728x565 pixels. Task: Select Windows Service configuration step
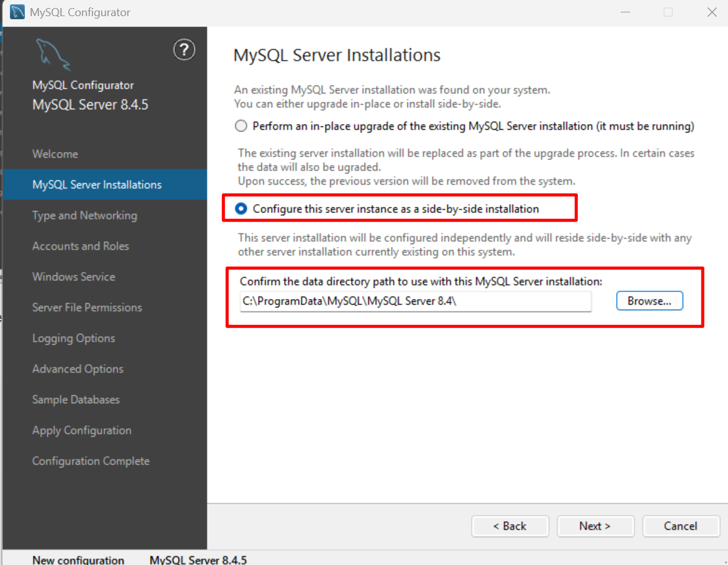pyautogui.click(x=73, y=277)
